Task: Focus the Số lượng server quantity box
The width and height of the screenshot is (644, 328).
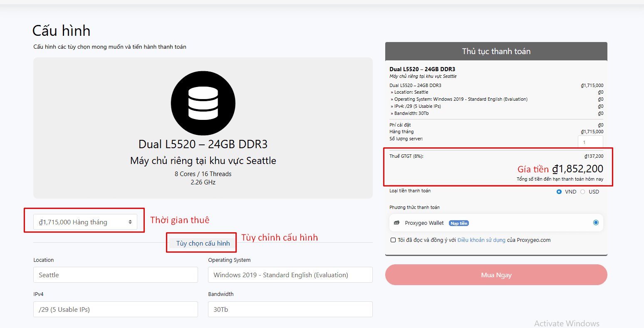Action: (590, 142)
